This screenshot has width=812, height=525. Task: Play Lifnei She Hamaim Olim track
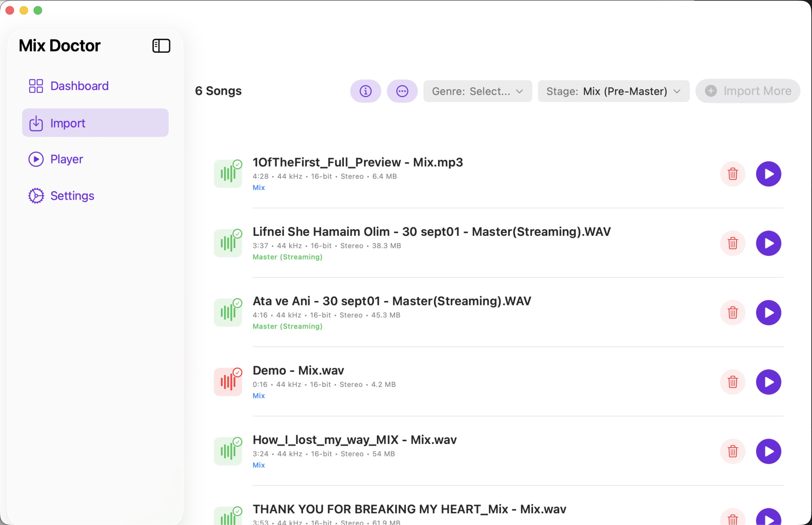pos(769,243)
